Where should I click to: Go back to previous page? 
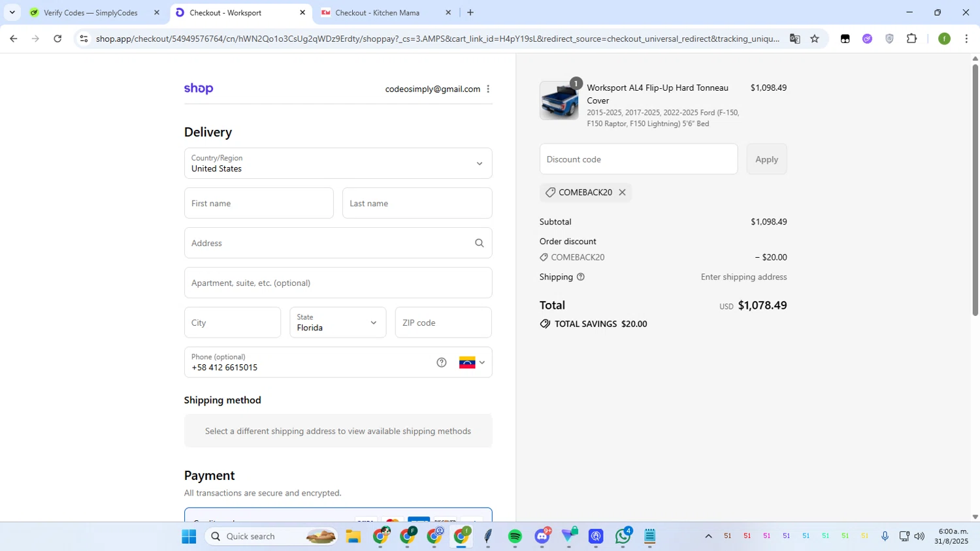14,39
